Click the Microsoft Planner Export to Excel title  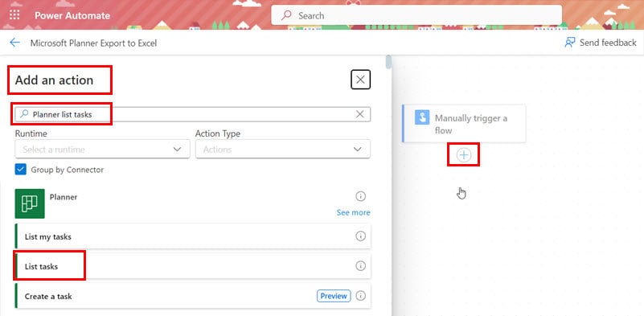(93, 43)
